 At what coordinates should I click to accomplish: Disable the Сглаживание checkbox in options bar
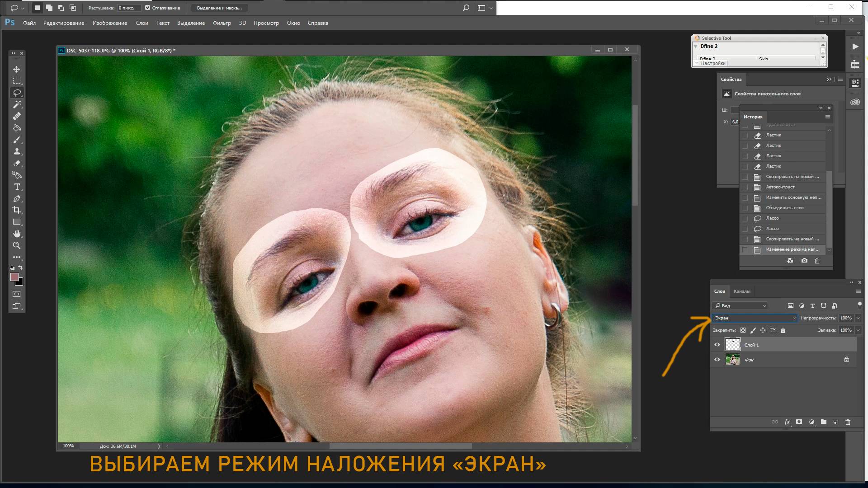147,8
